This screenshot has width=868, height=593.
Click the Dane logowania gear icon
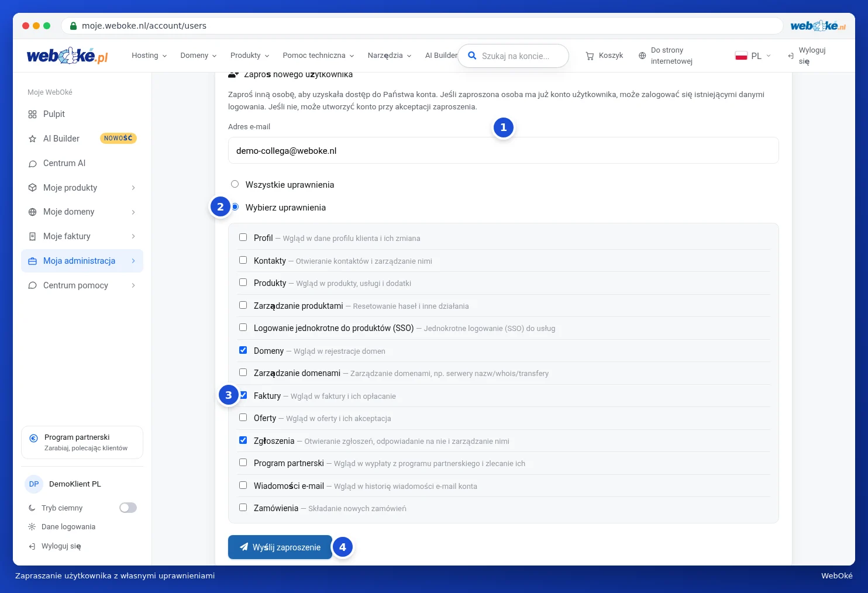32,527
